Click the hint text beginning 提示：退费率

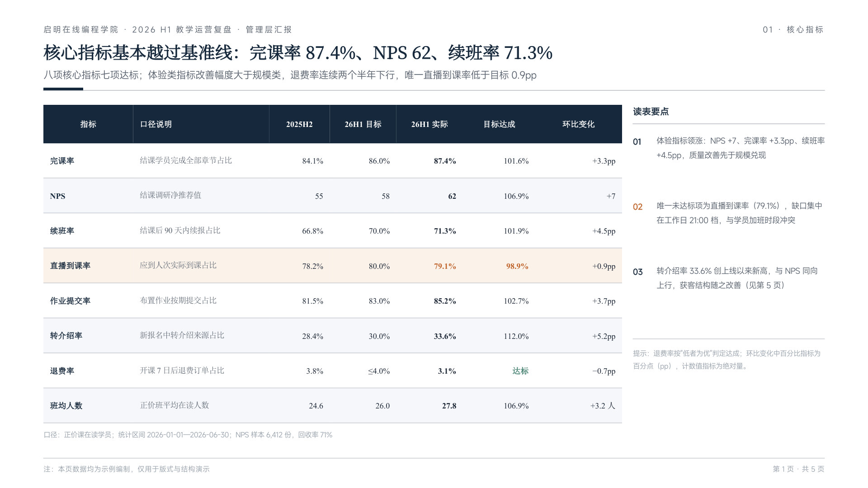[726, 360]
